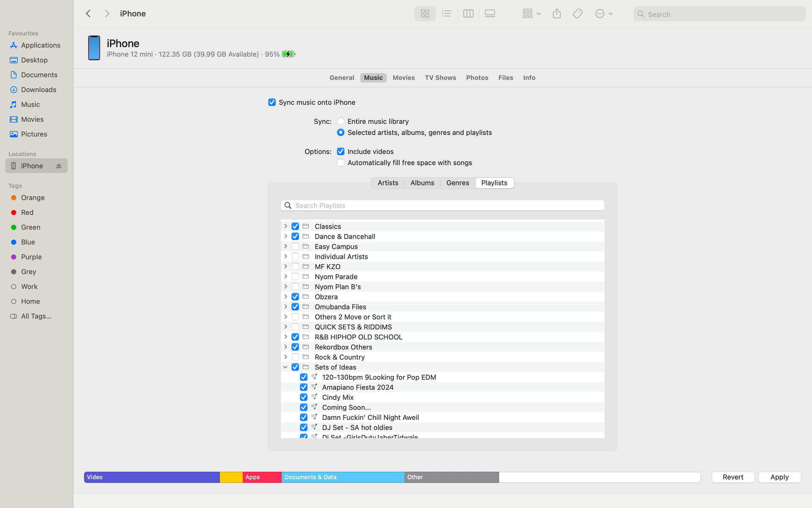Click the battery charging icon

tap(289, 54)
